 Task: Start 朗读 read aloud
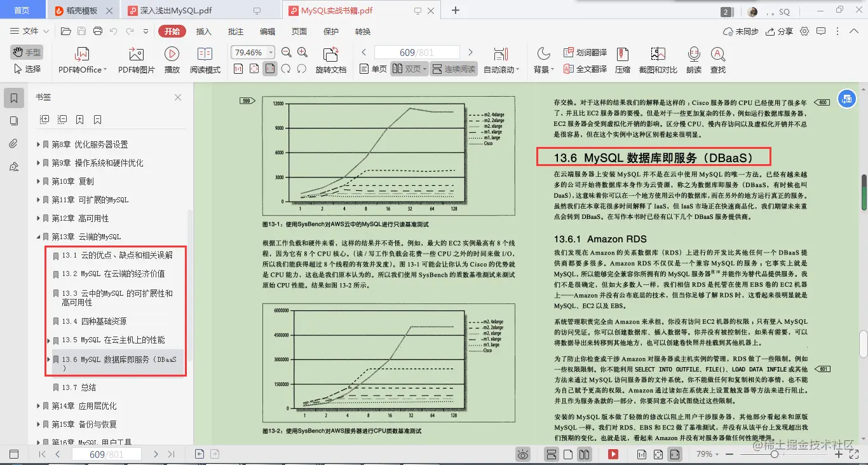coord(694,60)
